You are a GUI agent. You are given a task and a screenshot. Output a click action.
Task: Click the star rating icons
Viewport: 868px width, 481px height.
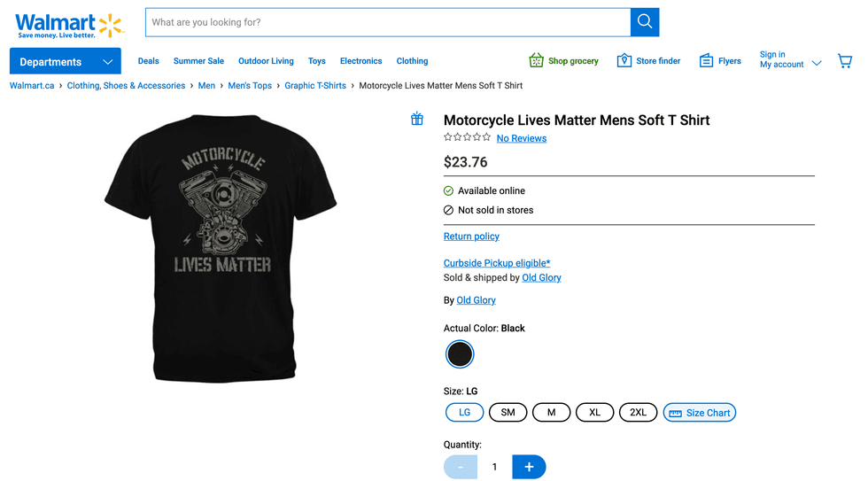[467, 137]
